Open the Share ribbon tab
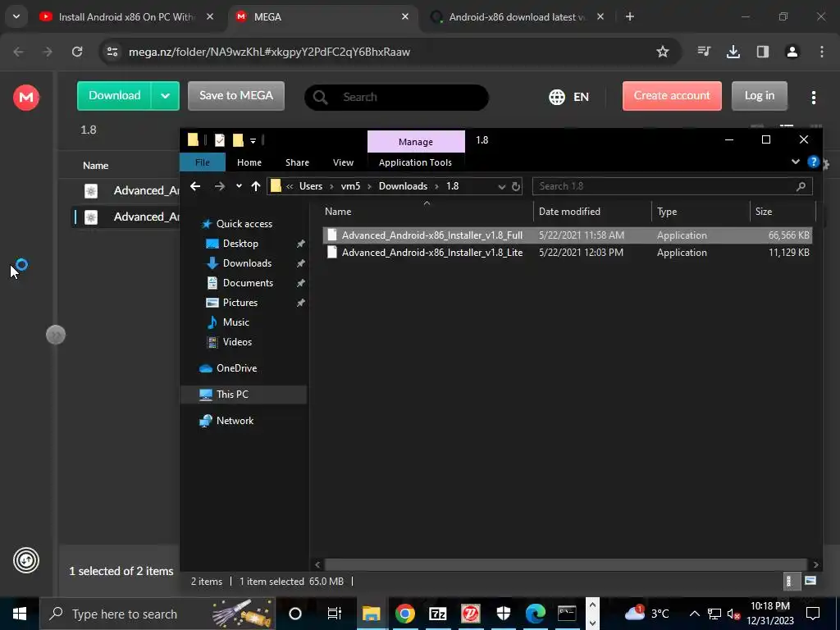 point(297,162)
